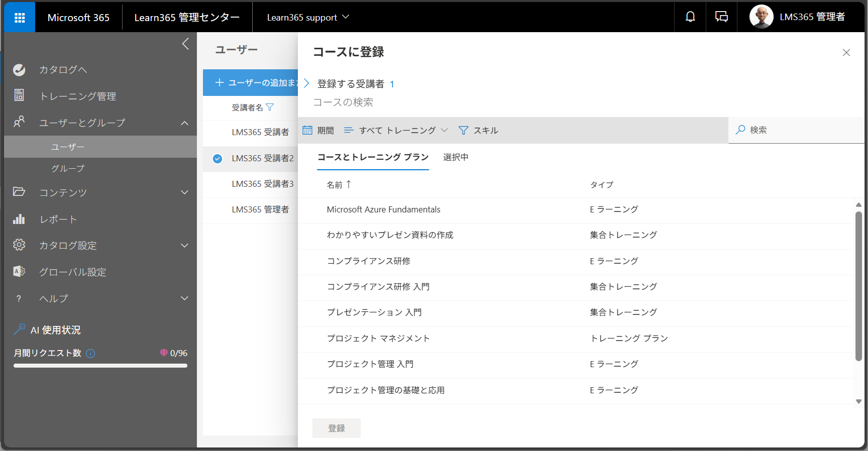
Task: Open the すべて トレーニング dropdown
Action: [396, 131]
